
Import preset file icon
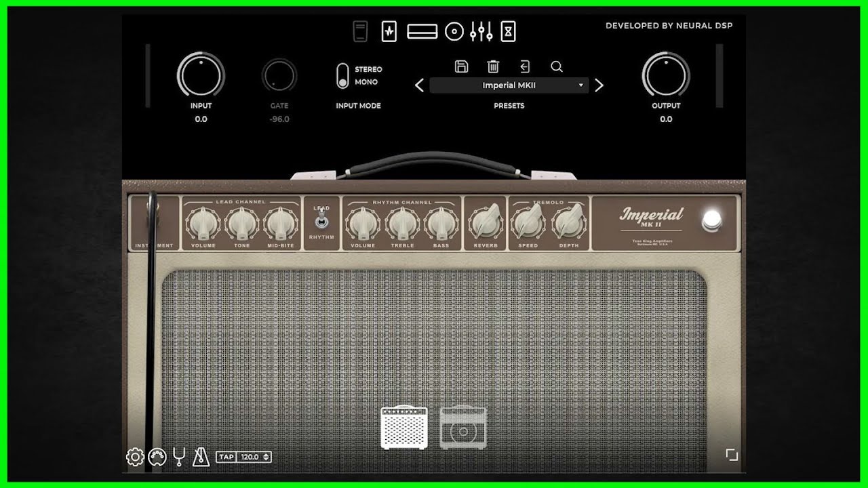click(525, 66)
